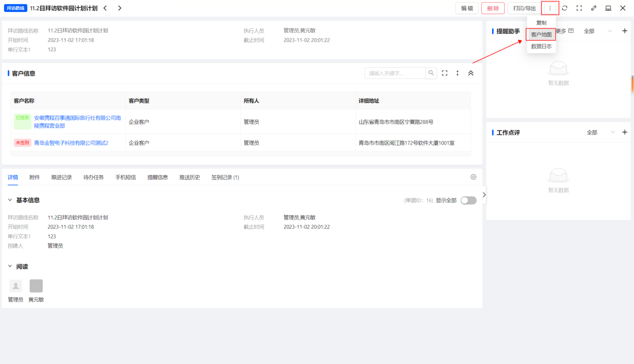Screen dimensions: 634x364
Task: Click the vertical sort arrows icon
Action: click(457, 73)
